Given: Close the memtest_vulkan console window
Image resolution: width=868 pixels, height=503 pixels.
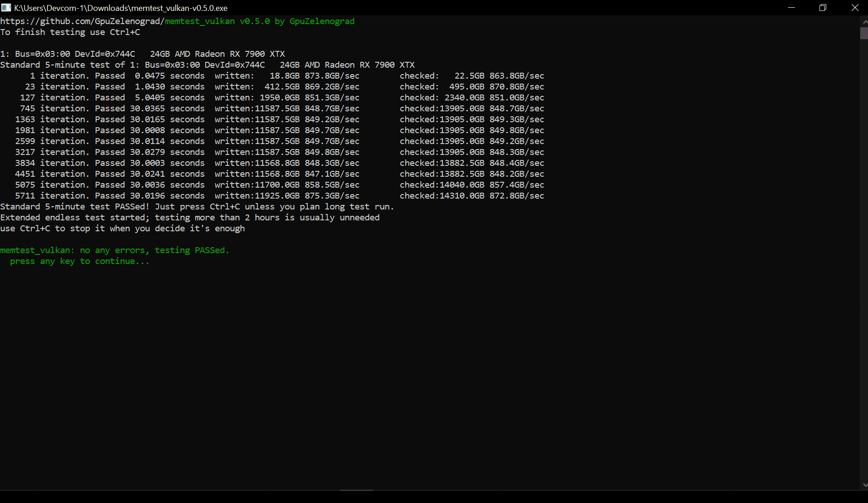Looking at the screenshot, I should coord(854,8).
